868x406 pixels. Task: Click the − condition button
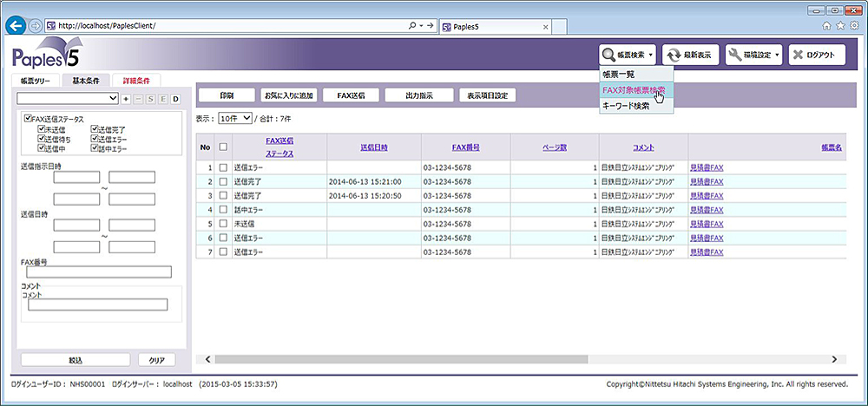138,99
